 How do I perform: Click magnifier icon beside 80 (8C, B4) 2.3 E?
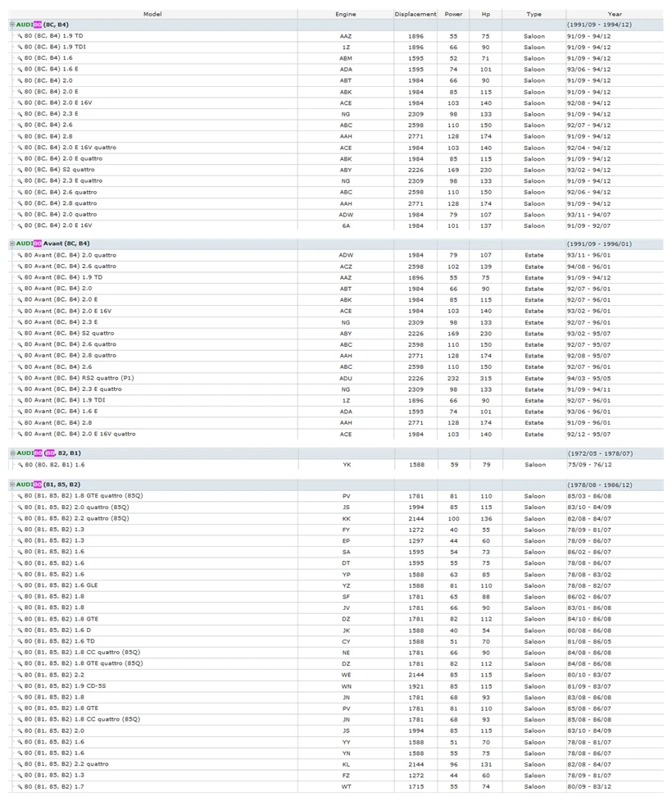[20, 115]
